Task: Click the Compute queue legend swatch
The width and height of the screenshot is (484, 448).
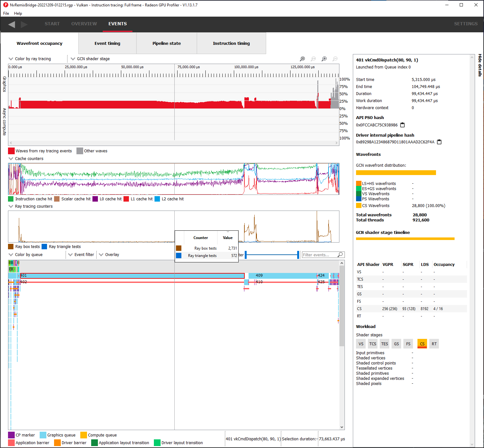Action: click(x=83, y=435)
